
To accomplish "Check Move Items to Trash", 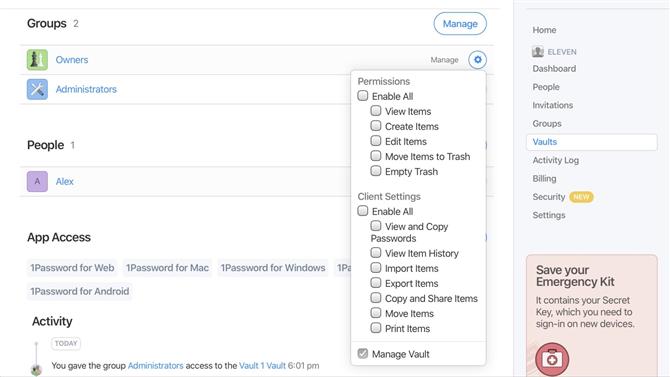I will [376, 156].
